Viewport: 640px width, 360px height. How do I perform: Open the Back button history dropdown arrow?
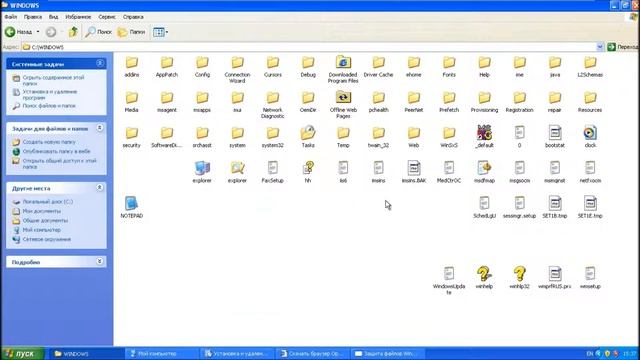[38, 32]
